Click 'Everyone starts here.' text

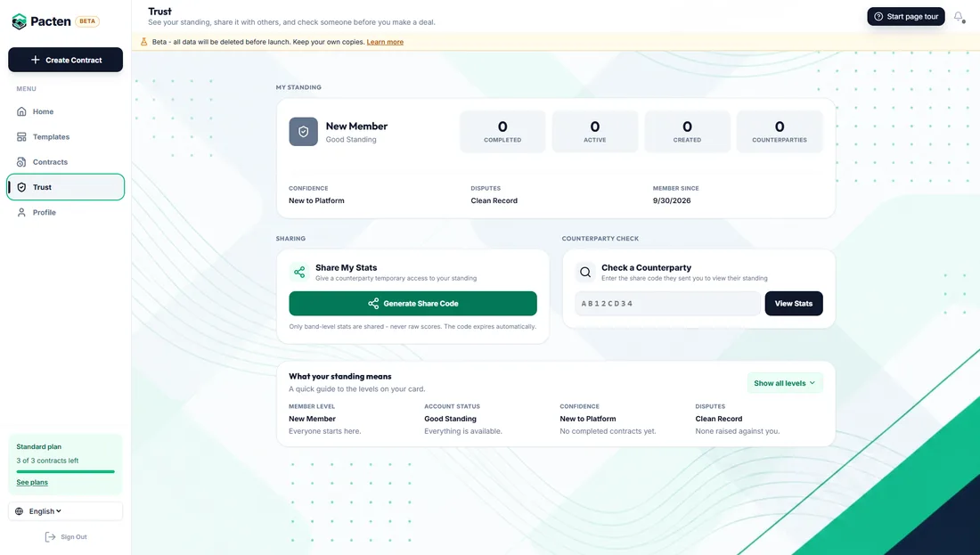coord(324,431)
